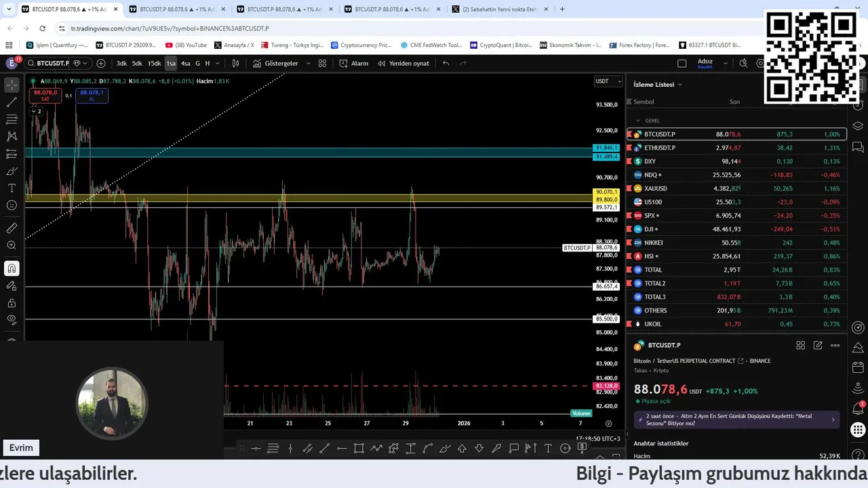868x488 pixels.
Task: Toggle magnet mode for drawings
Action: 12,268
